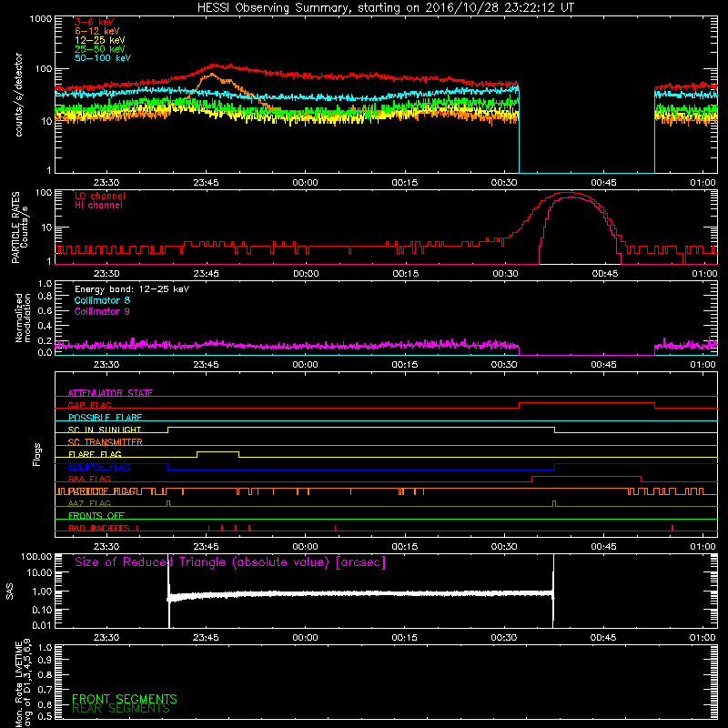Click the "01:00" time label under SAS plot
728x728 pixels.
click(703, 638)
